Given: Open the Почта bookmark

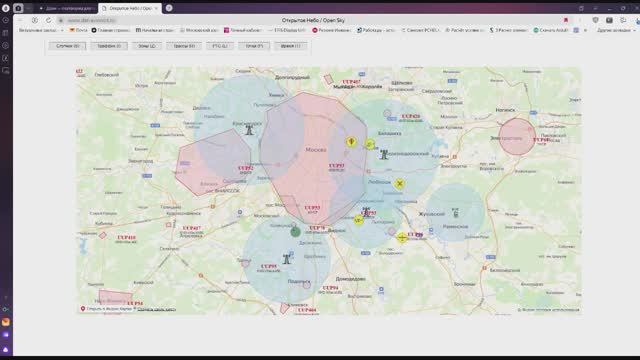Looking at the screenshot, I should click(x=78, y=30).
